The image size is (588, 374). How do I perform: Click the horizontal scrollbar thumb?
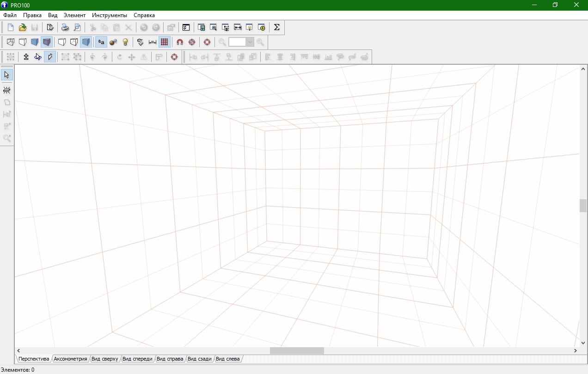(x=297, y=351)
